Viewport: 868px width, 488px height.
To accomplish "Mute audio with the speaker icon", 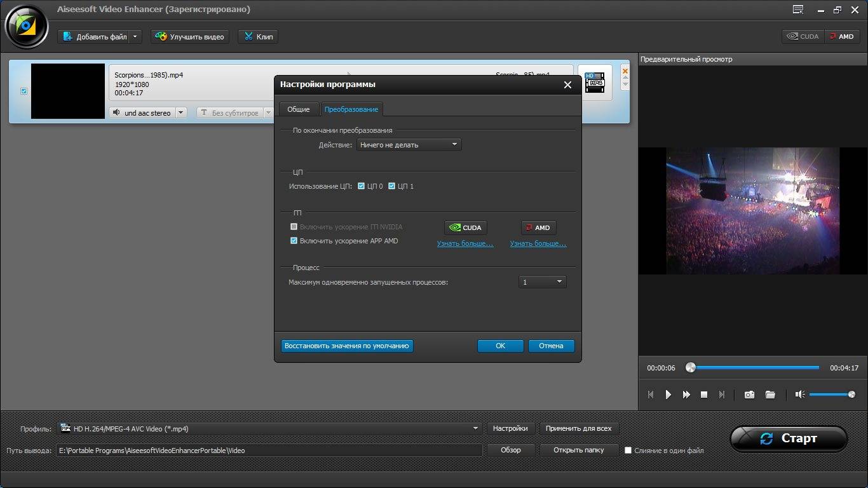I will [x=800, y=395].
